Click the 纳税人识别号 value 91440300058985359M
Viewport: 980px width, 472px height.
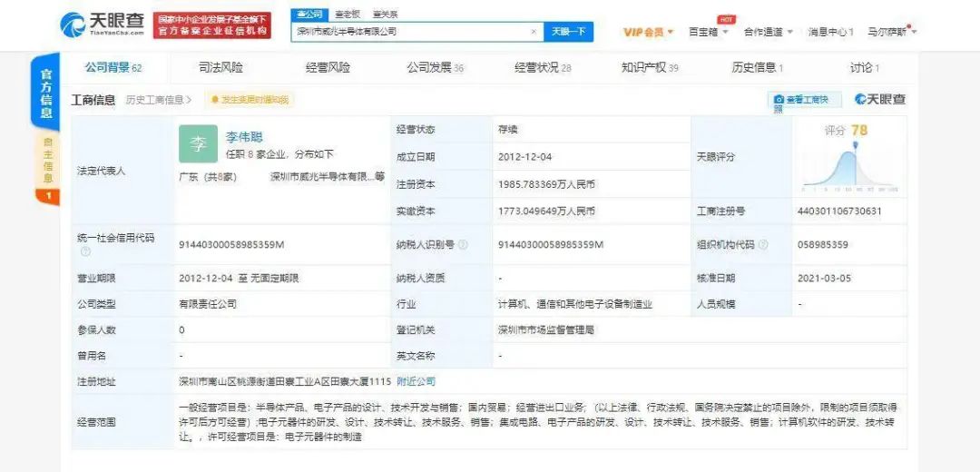pyautogui.click(x=551, y=244)
